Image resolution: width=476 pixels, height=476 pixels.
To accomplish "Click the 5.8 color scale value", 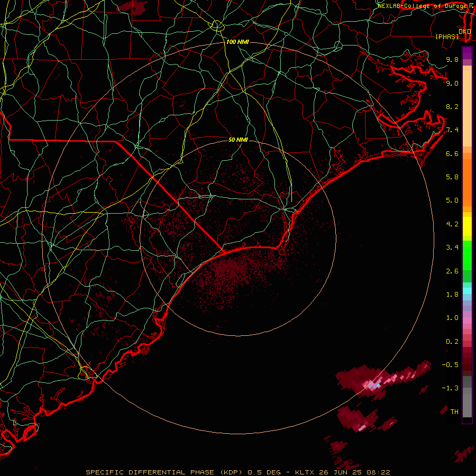I will coord(452,177).
